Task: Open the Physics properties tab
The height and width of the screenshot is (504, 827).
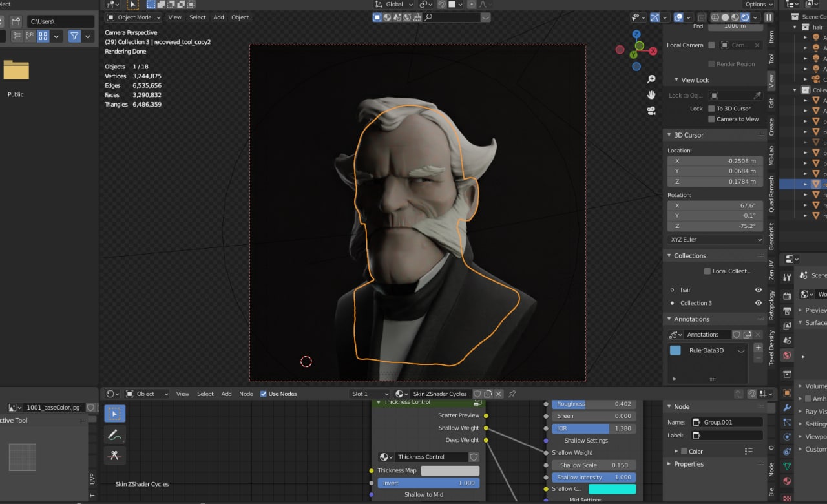Action: 787,437
